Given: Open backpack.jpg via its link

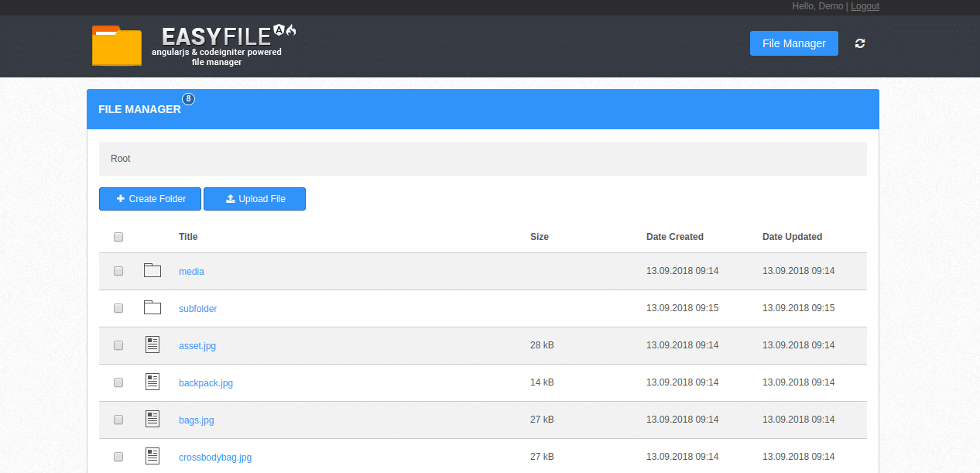Looking at the screenshot, I should [x=206, y=382].
